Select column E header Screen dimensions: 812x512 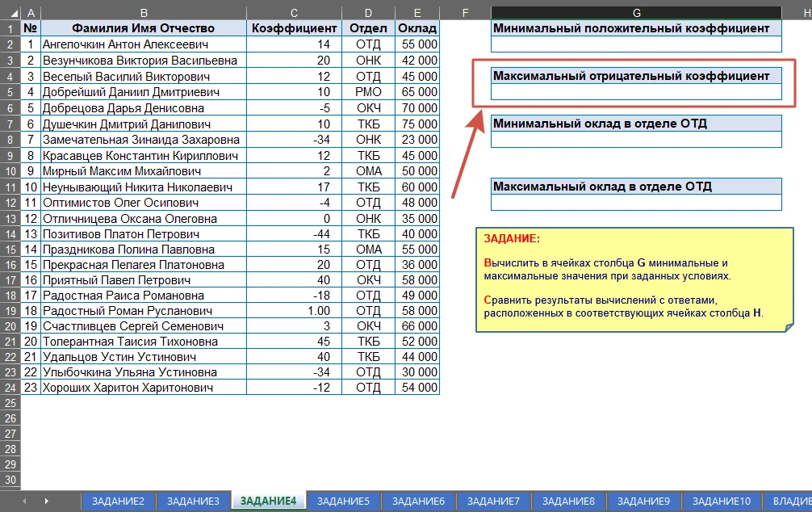tap(417, 13)
